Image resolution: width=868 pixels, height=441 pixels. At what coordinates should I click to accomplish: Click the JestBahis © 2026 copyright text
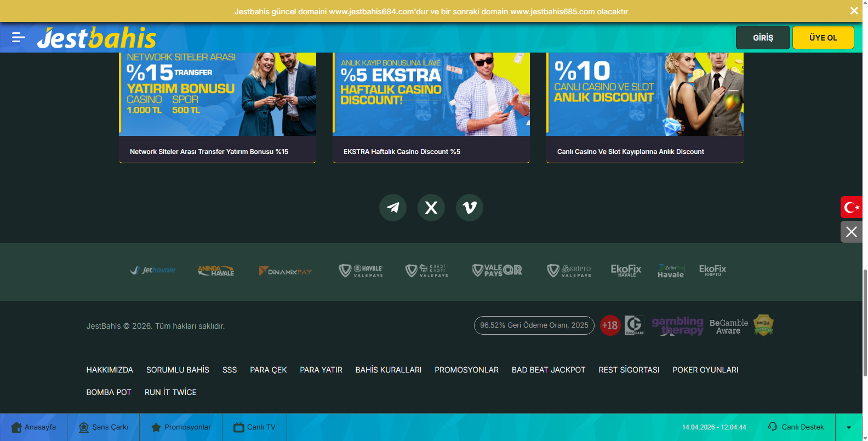click(x=156, y=326)
